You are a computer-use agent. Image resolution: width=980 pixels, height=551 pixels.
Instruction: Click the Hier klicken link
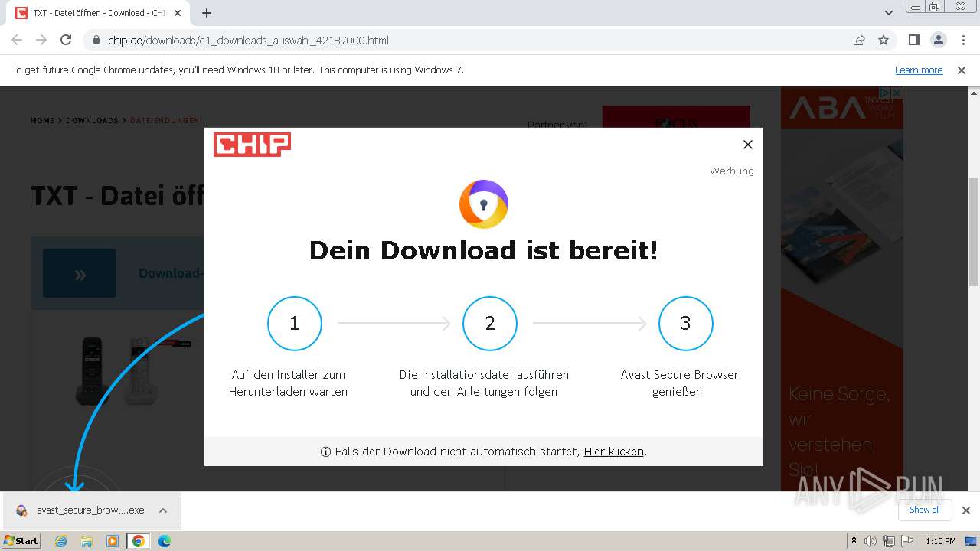(614, 452)
